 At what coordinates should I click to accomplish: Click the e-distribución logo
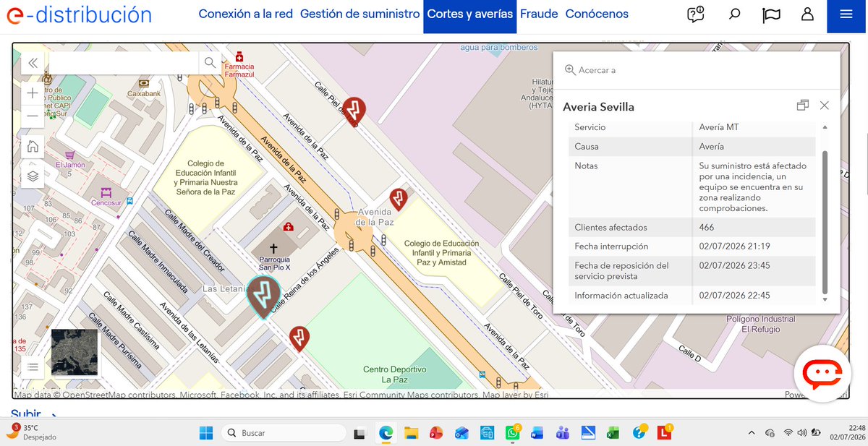(78, 14)
